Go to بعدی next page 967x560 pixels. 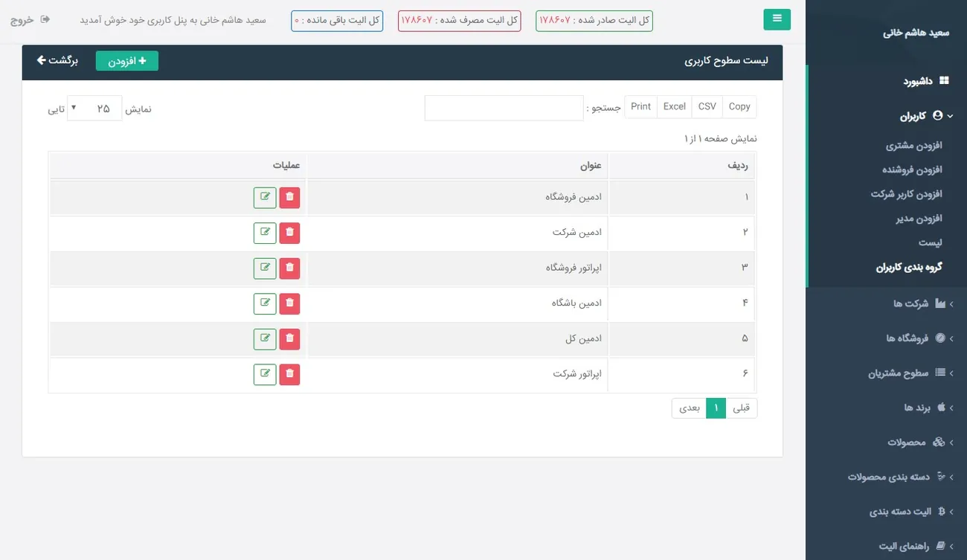689,408
